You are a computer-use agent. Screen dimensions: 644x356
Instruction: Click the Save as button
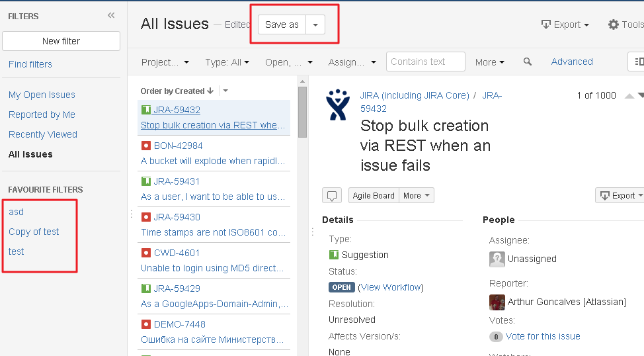(282, 24)
